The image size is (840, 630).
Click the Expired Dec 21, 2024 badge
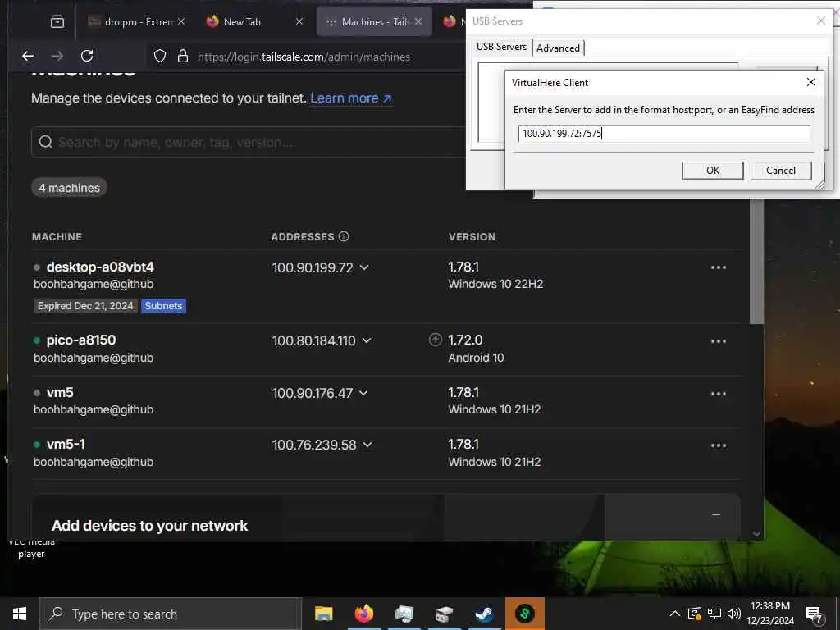85,306
